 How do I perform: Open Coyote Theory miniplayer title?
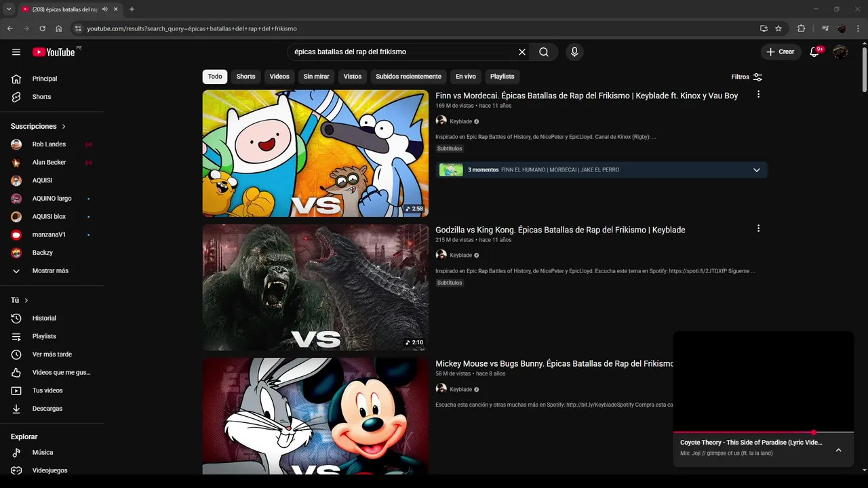click(751, 443)
